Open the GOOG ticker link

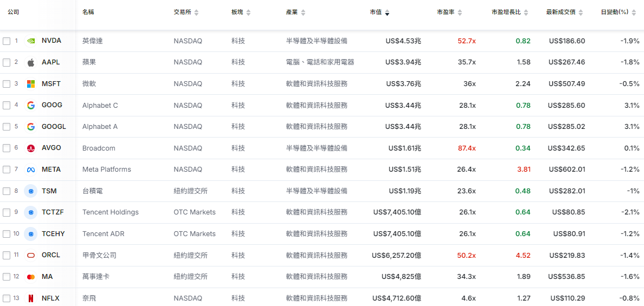pos(52,105)
